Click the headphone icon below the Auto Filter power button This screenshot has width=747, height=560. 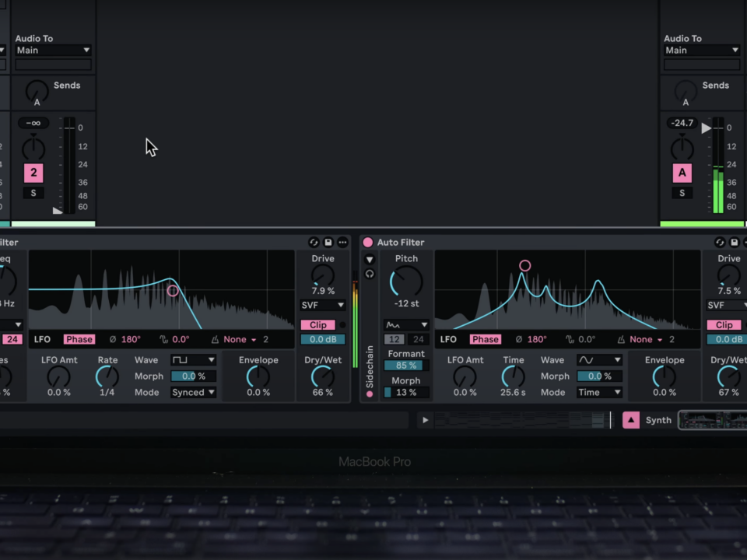(370, 274)
